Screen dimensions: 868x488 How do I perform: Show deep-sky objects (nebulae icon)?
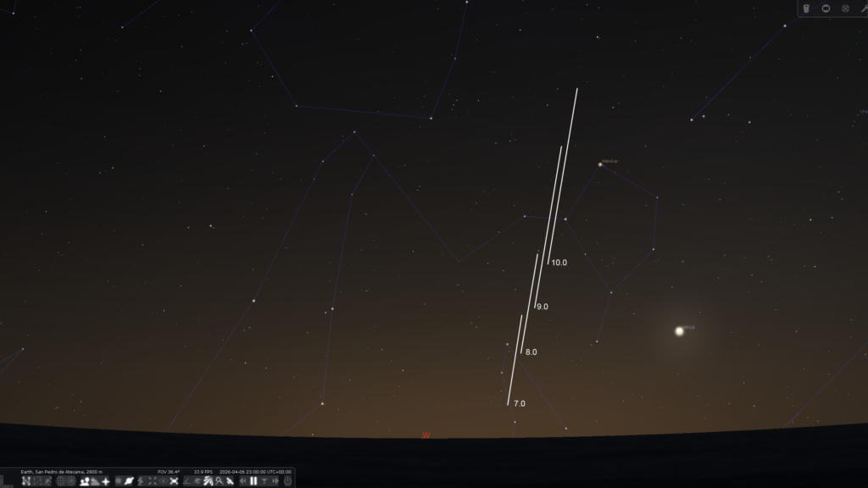[x=119, y=481]
